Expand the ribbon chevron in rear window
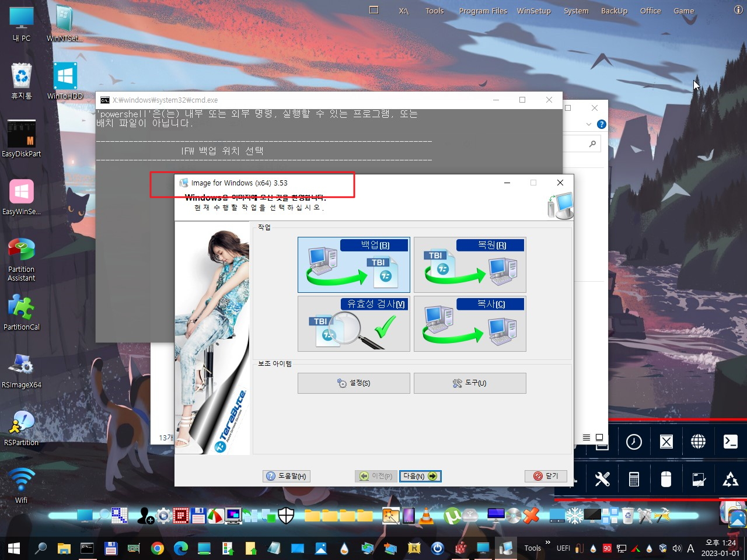This screenshot has height=560, width=747. (588, 124)
